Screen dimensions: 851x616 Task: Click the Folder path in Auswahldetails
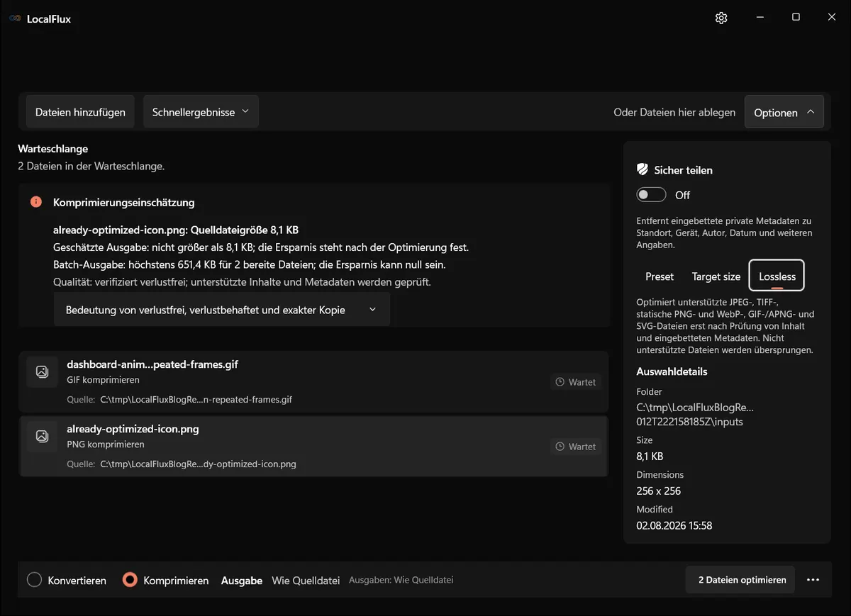pos(695,415)
